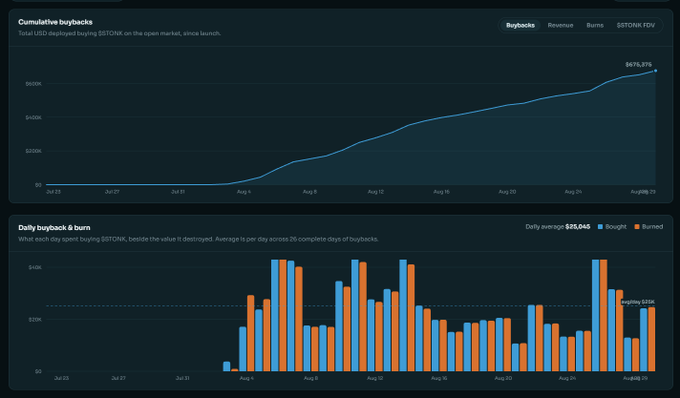Click the 'Total USD deployed buying $STONK' subtitle

(119, 33)
